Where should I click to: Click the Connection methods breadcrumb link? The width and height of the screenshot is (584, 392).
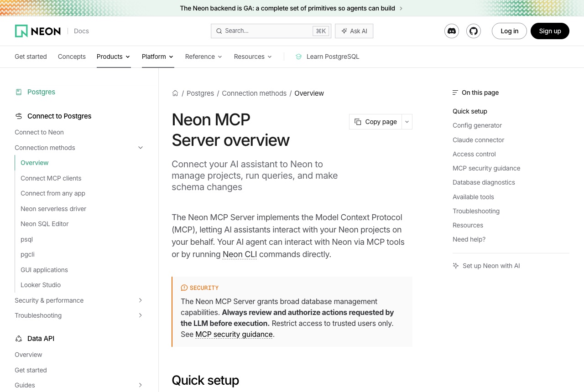click(x=254, y=93)
